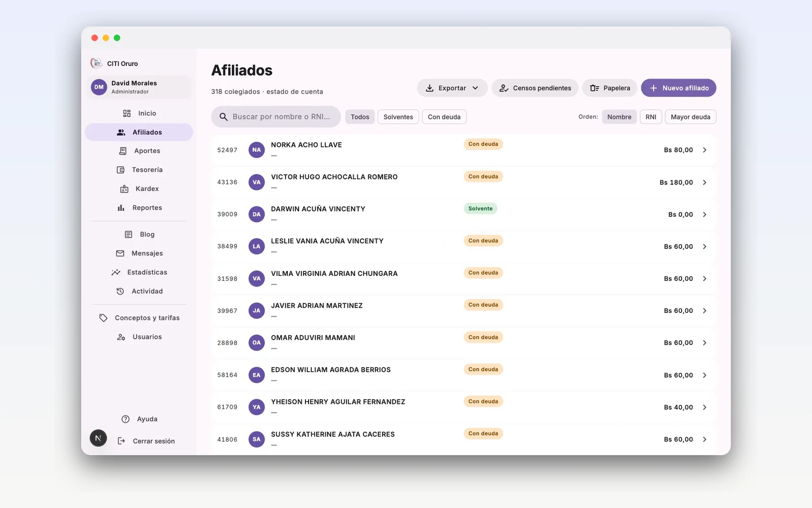Viewport: 812px width, 508px height.
Task: Filter list by Solventes
Action: (x=398, y=117)
